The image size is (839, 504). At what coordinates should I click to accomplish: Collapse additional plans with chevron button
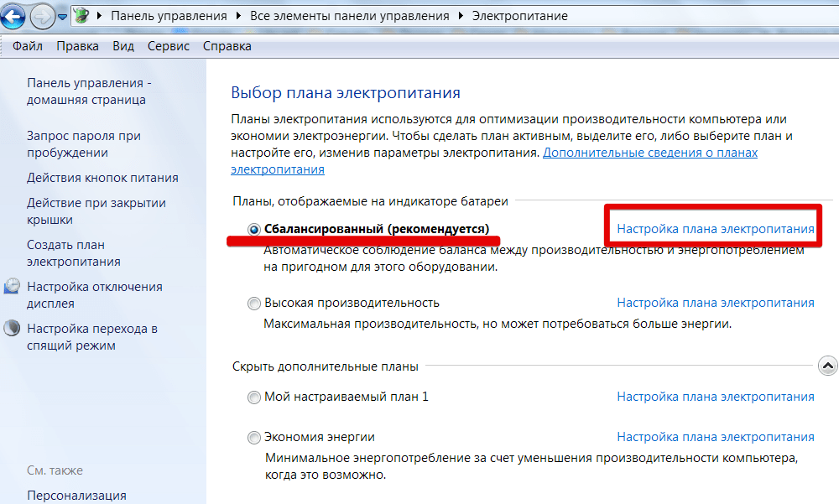click(x=827, y=366)
